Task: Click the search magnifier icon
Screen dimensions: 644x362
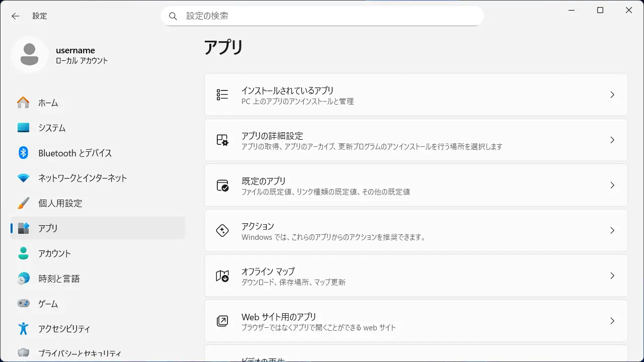Action: [173, 16]
